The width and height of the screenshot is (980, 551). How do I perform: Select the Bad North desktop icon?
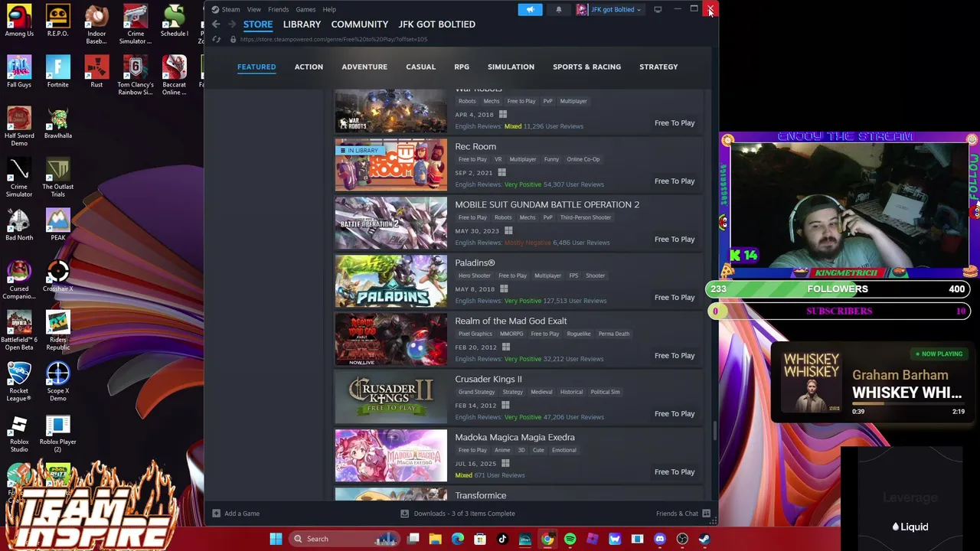(19, 225)
